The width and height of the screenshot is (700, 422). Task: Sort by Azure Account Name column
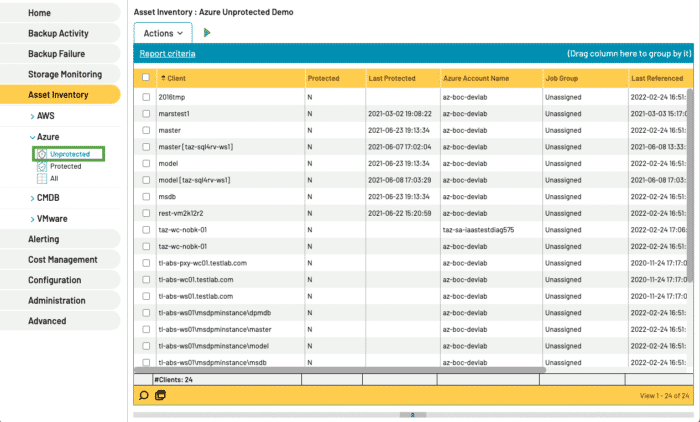pos(492,78)
